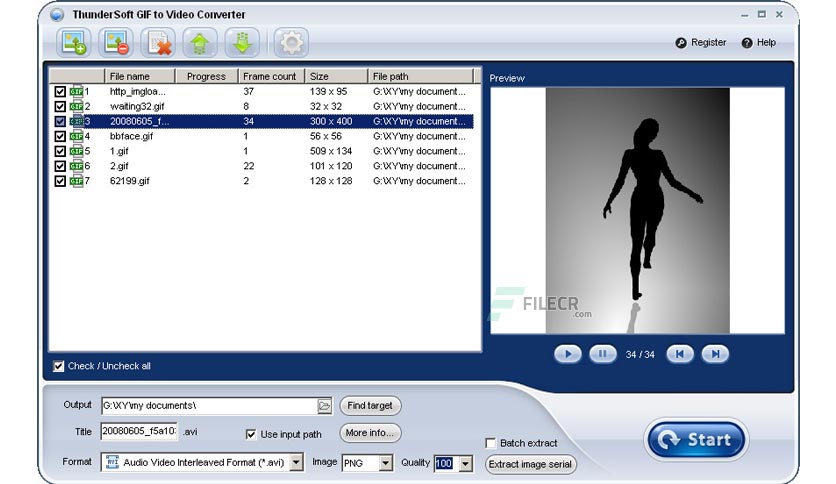Click the Clear all files toolbar icon

(x=158, y=43)
